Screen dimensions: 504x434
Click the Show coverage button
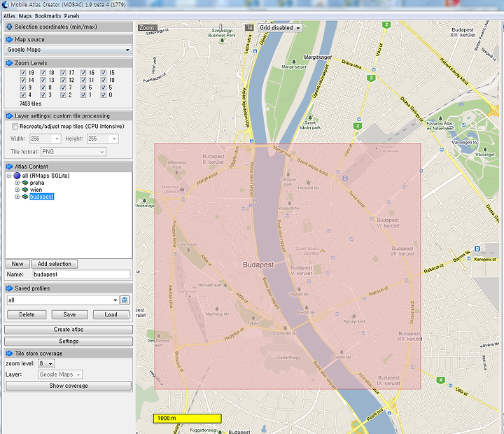[x=69, y=386]
